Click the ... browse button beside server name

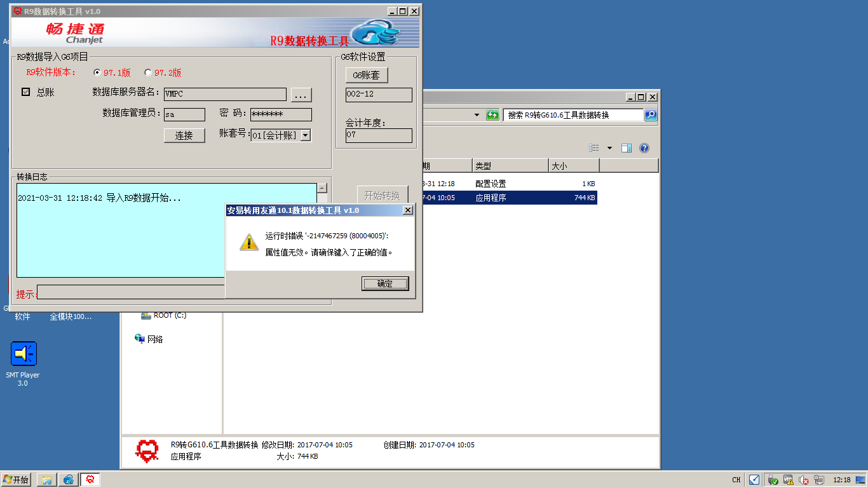pos(301,95)
